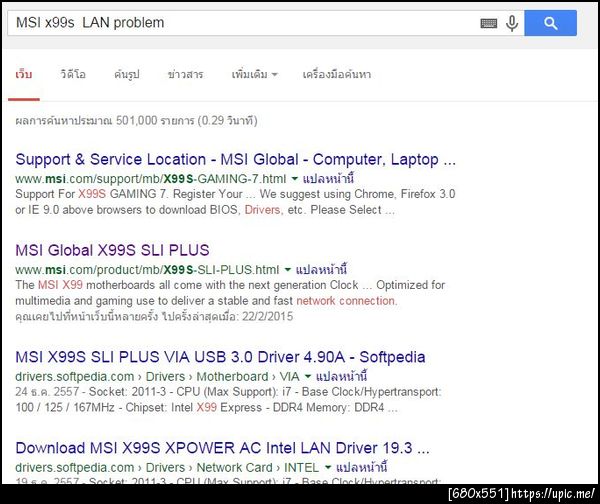Click the snippet 'Support For X99S GAMING 7'
The height and width of the screenshot is (504, 600).
point(91,194)
